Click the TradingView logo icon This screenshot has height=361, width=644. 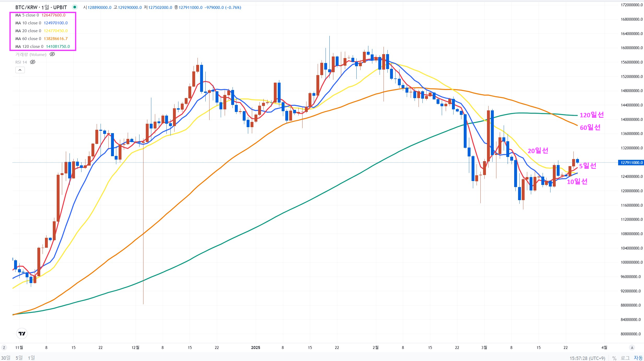22,334
